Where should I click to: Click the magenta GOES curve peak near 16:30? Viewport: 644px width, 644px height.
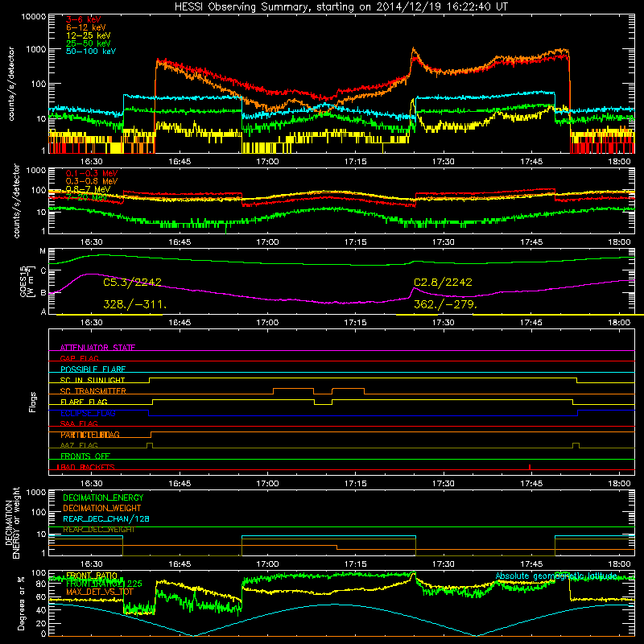pos(89,274)
